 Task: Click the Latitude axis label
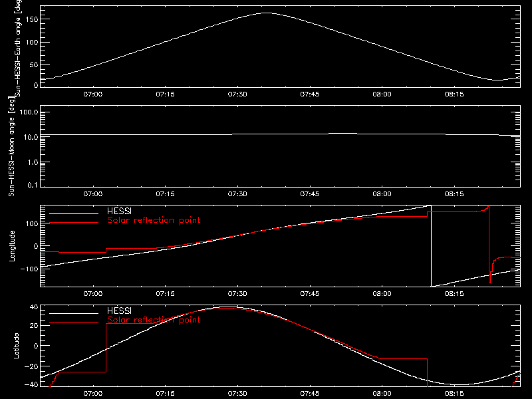16,346
